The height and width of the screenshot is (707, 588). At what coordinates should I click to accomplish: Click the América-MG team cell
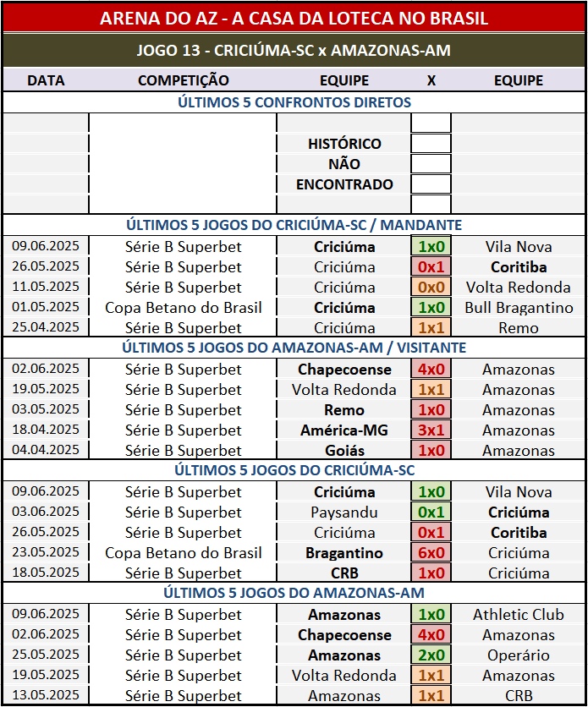[x=344, y=430]
